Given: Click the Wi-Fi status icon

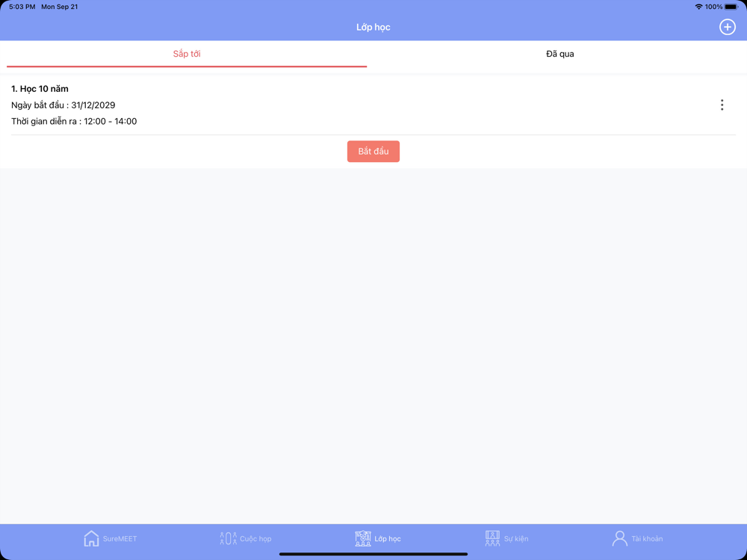Looking at the screenshot, I should tap(699, 7).
